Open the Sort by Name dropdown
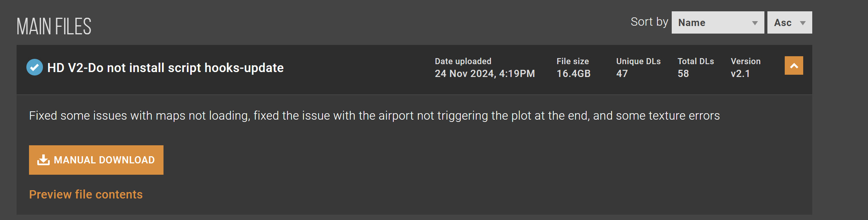Image resolution: width=868 pixels, height=220 pixels. (x=718, y=23)
